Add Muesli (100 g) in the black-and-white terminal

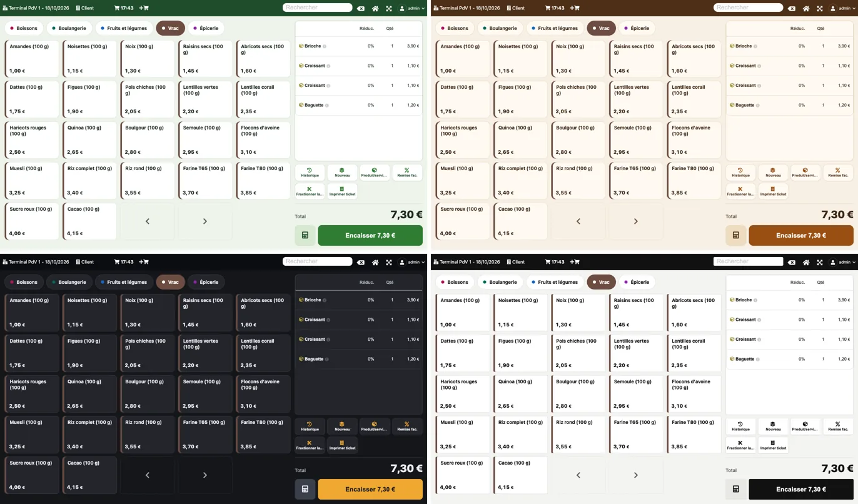coord(463,435)
